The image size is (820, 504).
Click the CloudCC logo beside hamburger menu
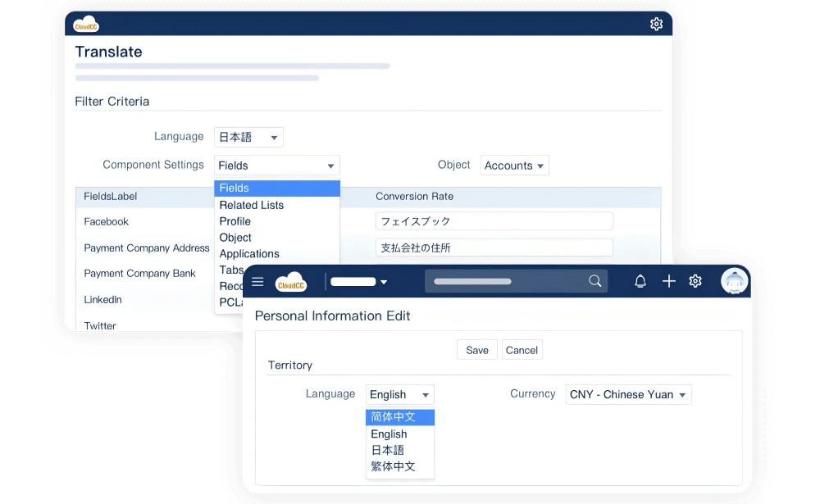[291, 282]
